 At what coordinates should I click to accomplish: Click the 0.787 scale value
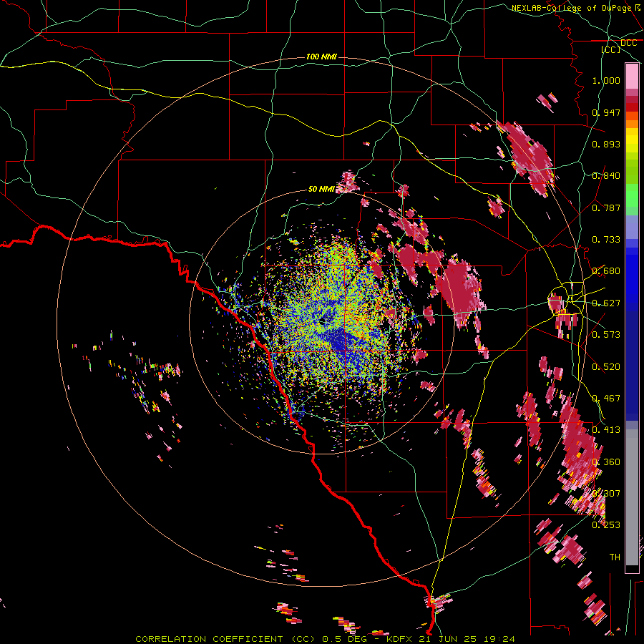pos(606,208)
